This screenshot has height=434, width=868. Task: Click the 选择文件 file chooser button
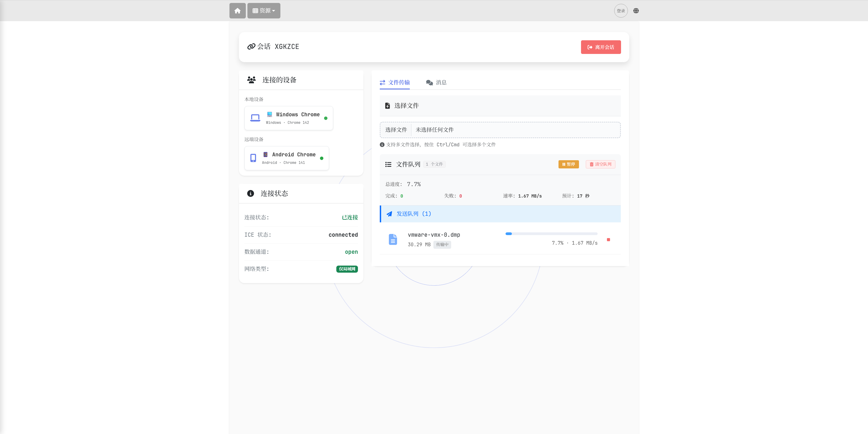(396, 130)
